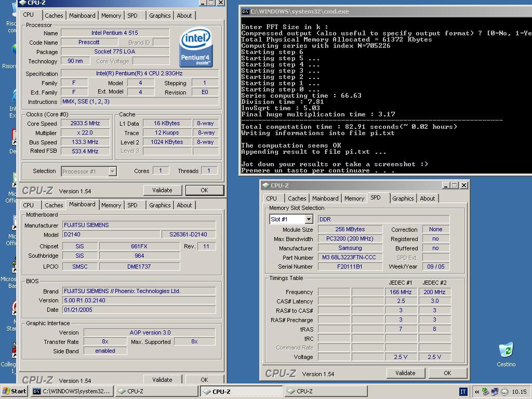The width and height of the screenshot is (532, 399).
Task: Click the 1024 KBytes Level 2 cache value
Action: 167,142
